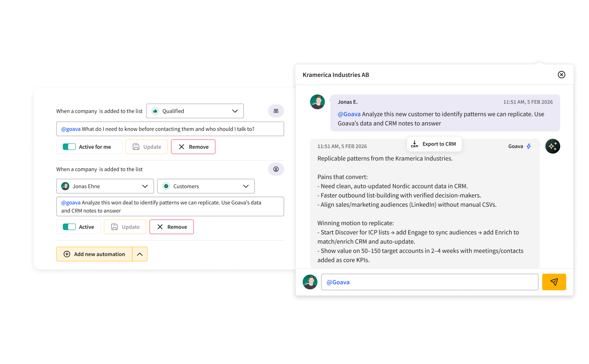Click the single-user icon beside the second automation

276,169
